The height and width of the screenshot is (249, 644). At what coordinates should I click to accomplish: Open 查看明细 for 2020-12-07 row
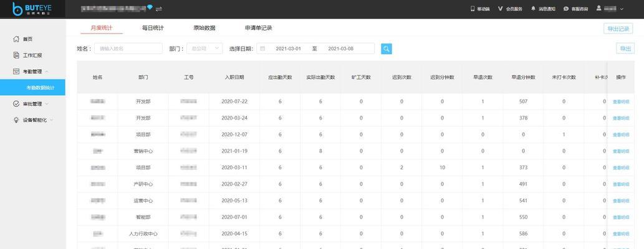coord(620,134)
